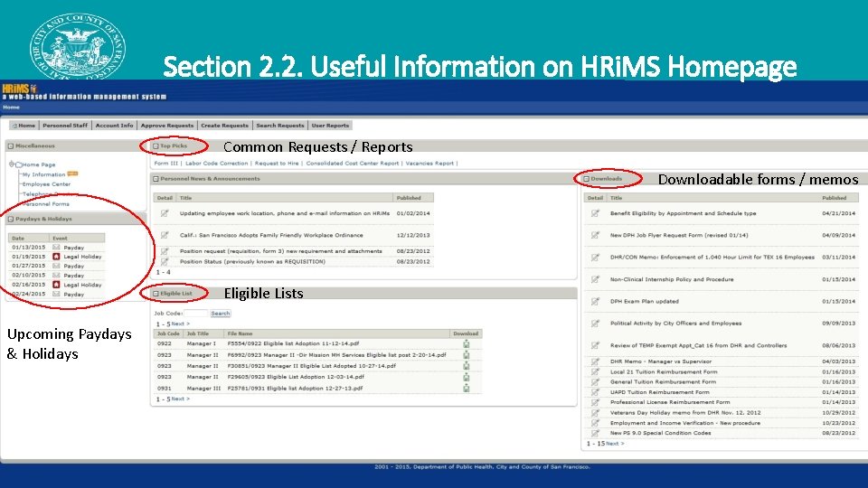This screenshot has height=488, width=868.
Task: Open the Create Requests menu
Action: pyautogui.click(x=225, y=126)
